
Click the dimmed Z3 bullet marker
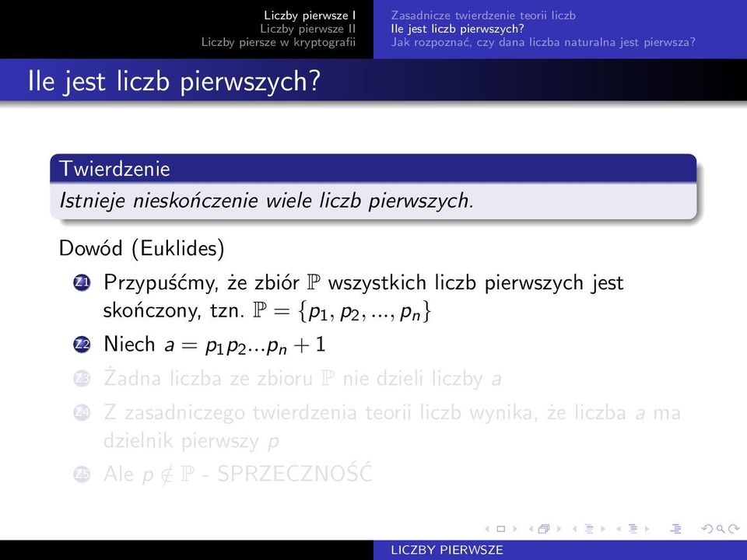click(x=82, y=379)
